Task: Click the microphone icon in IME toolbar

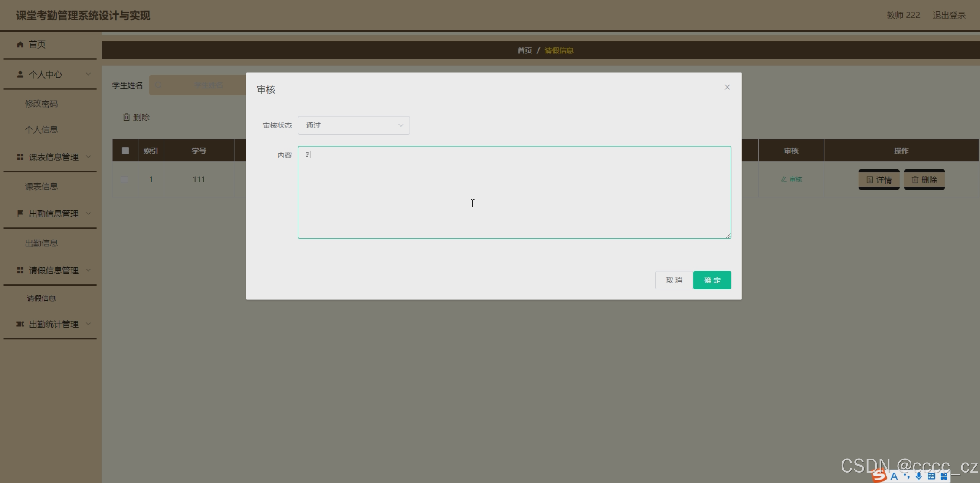Action: coord(918,476)
